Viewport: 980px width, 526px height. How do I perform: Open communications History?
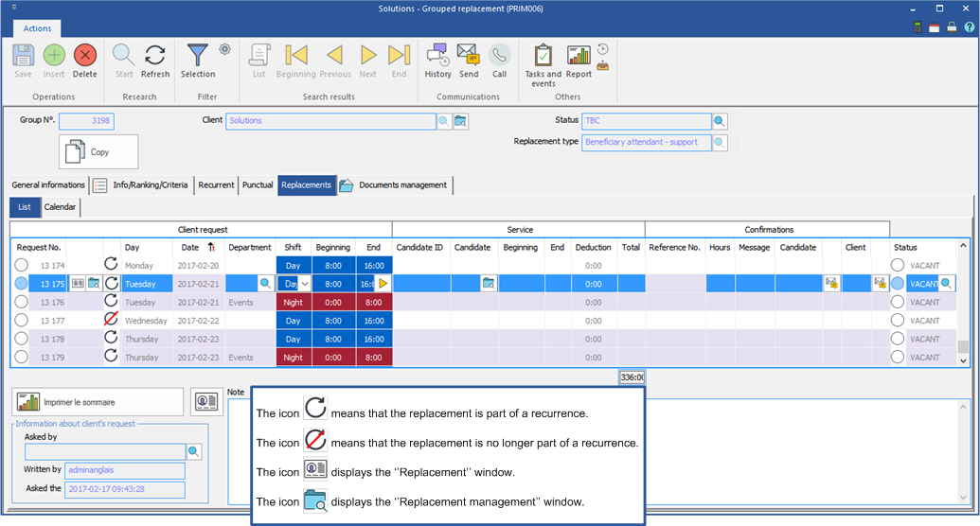[437, 56]
